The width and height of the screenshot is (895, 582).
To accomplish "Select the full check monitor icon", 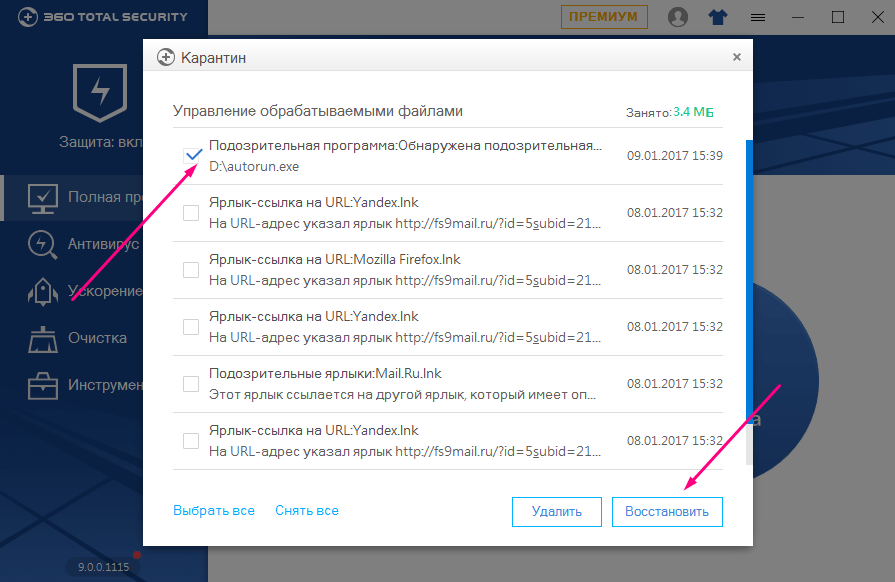I will 43,198.
